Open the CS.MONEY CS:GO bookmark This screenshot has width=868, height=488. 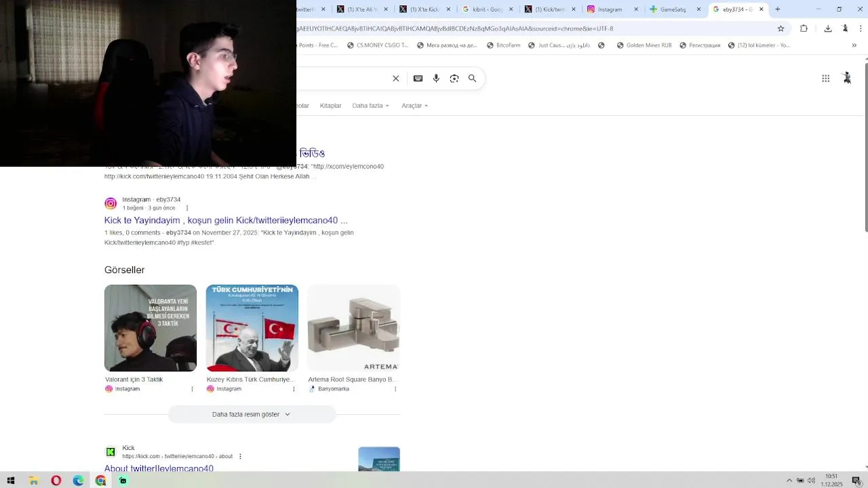pyautogui.click(x=378, y=45)
